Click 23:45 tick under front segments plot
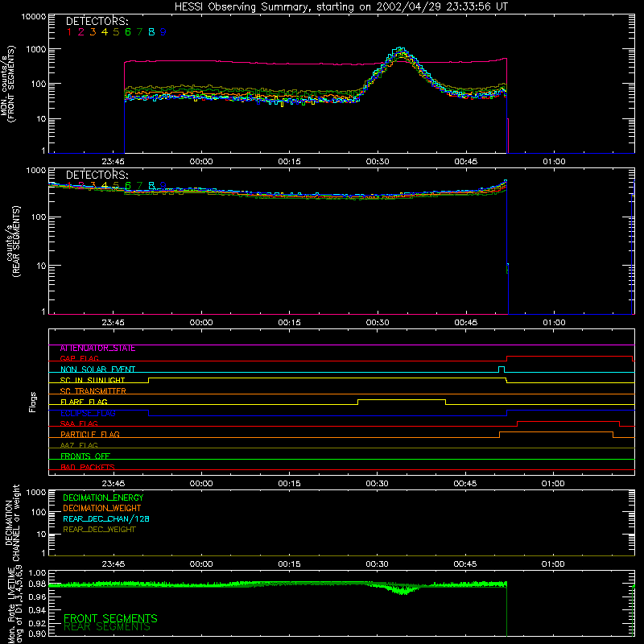Viewport: 644px width, 644px height. point(113,162)
